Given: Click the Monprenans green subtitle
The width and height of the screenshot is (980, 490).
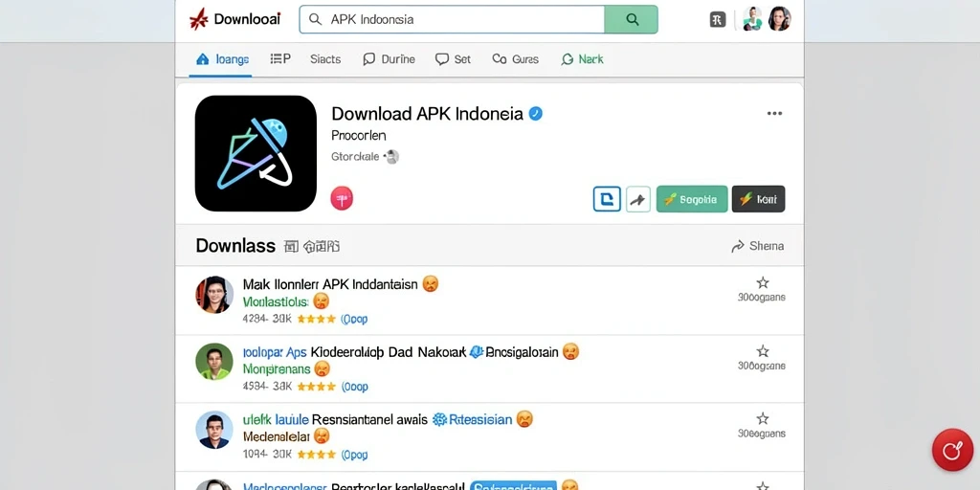Looking at the screenshot, I should click(277, 368).
